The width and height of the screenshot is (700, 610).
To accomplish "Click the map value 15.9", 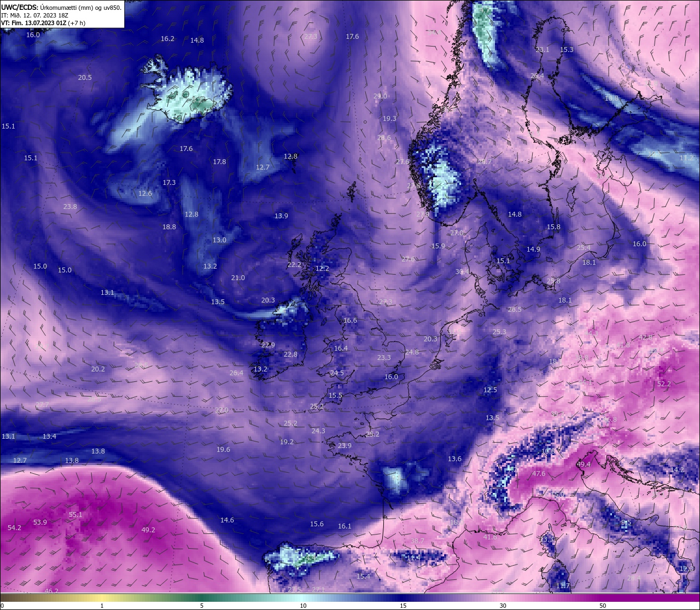I will click(x=438, y=246).
